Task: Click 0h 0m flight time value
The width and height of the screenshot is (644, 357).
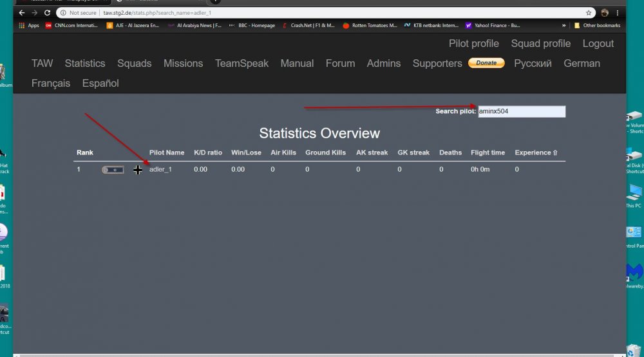Action: pos(480,169)
